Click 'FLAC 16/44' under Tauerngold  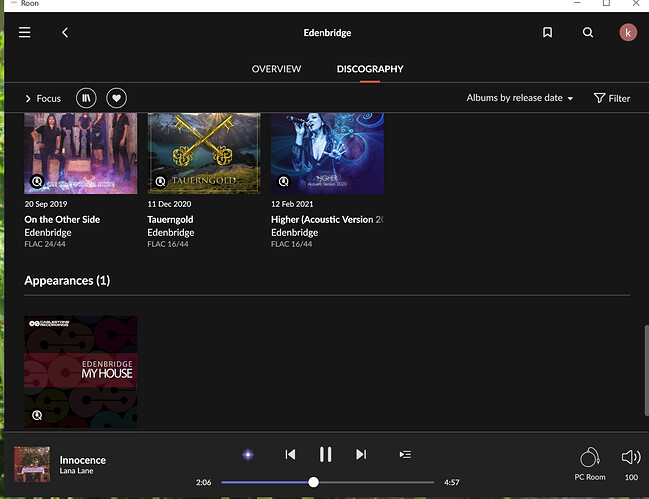coord(168,244)
